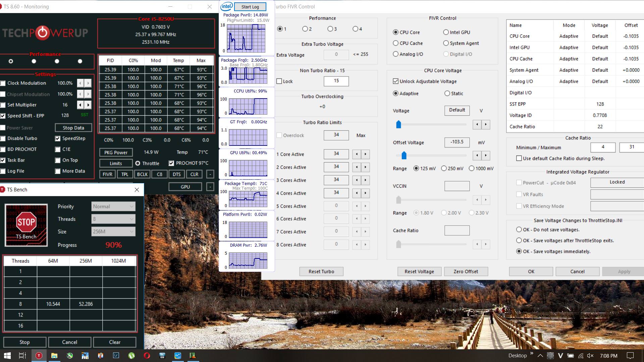Open the Priority dropdown in TS Bench
This screenshot has height=362, width=644.
[113, 206]
